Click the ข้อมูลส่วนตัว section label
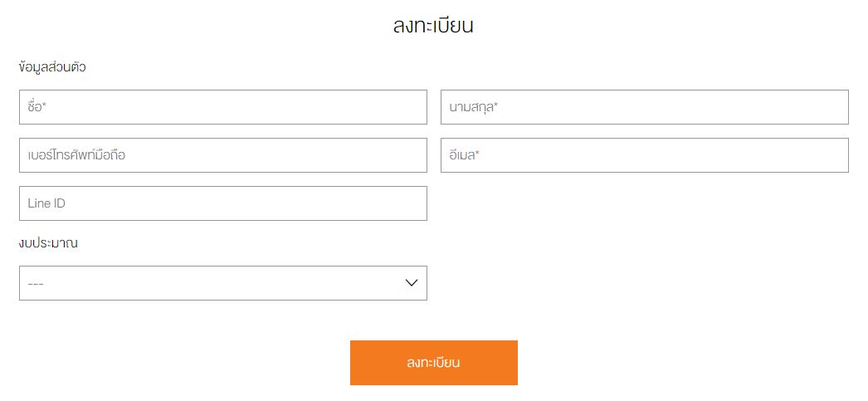Viewport: 868px width, 401px height. [52, 67]
